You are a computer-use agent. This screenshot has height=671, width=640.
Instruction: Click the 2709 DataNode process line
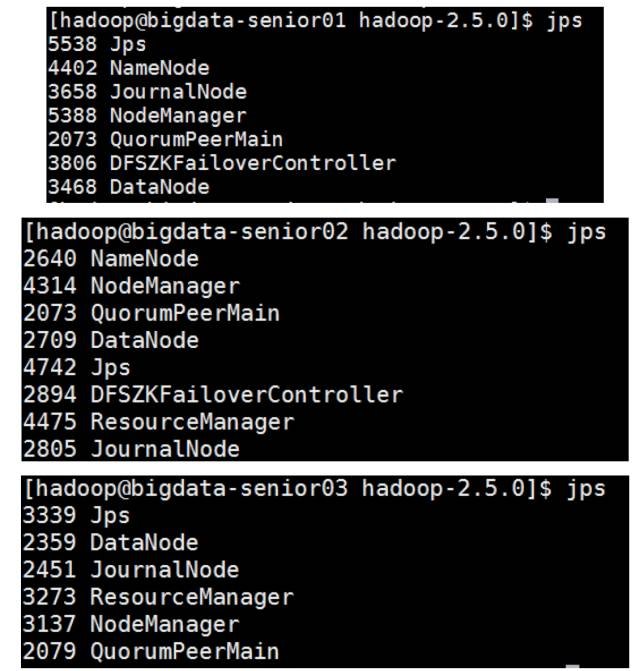[110, 340]
